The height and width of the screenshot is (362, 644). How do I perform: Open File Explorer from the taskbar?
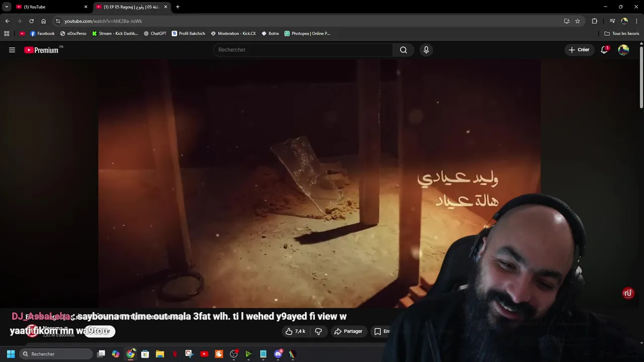[x=160, y=354]
